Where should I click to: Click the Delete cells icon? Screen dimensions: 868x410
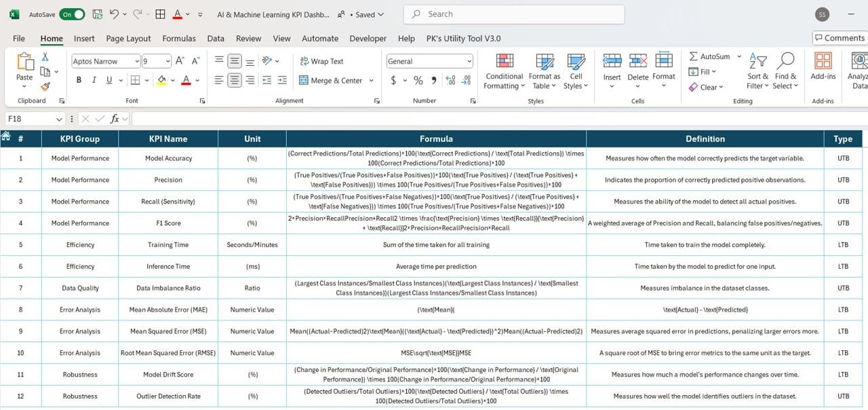[x=637, y=61]
